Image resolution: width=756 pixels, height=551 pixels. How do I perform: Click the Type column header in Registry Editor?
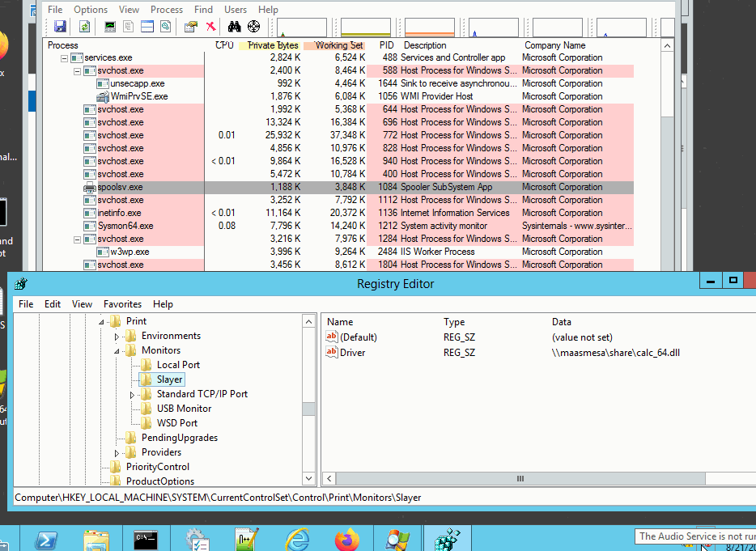coord(454,322)
